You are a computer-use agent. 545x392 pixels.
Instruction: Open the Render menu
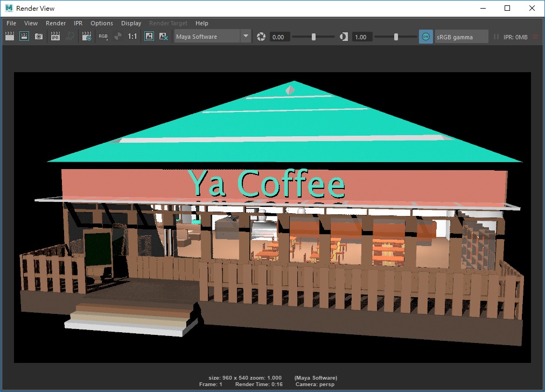tap(55, 23)
